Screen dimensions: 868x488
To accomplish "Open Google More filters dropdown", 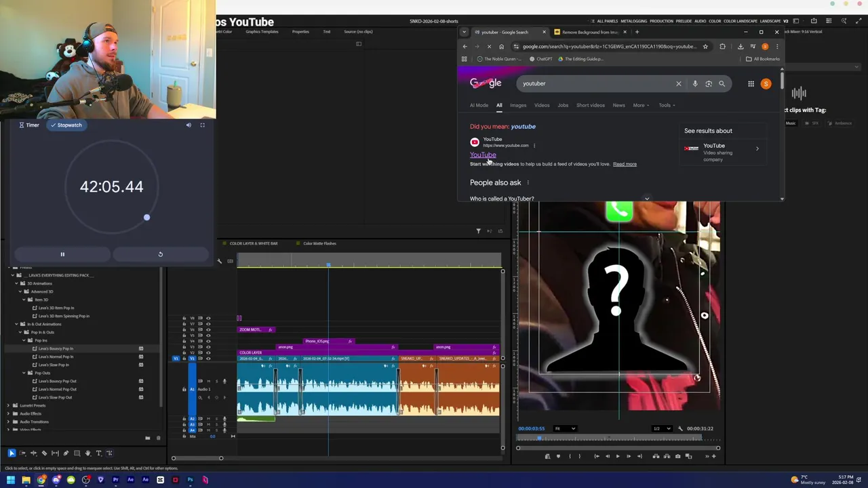I will coord(641,105).
